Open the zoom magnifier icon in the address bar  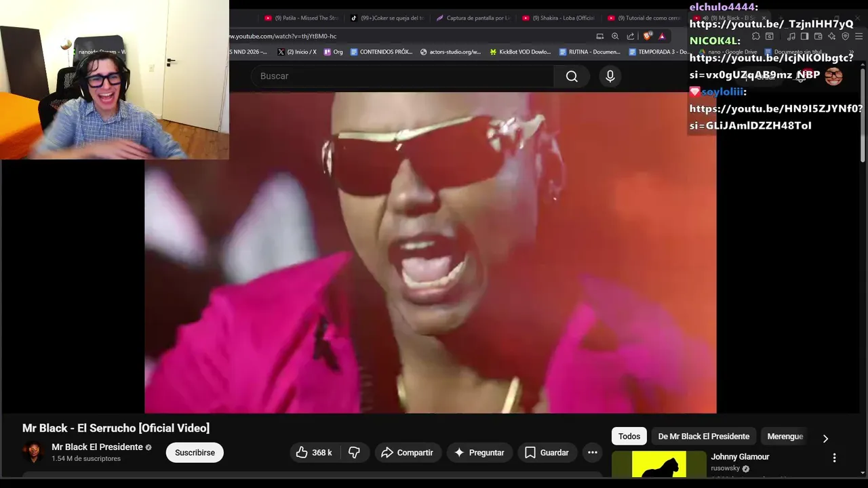point(615,36)
